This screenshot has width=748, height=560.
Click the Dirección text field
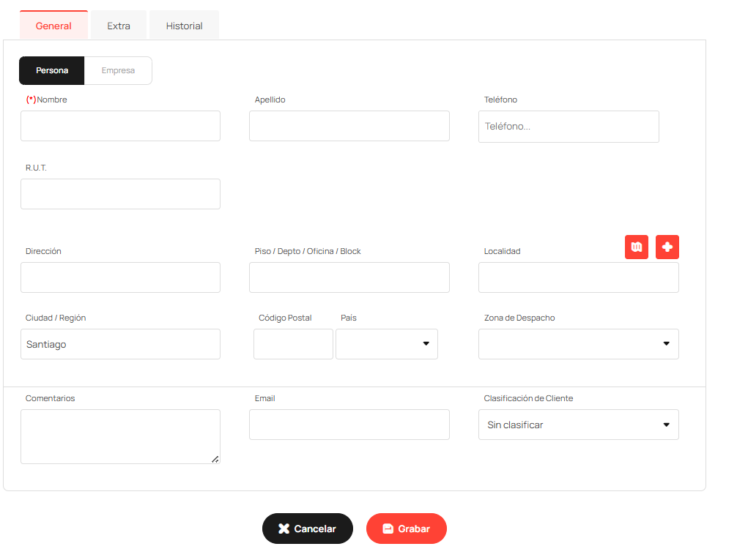tap(120, 277)
